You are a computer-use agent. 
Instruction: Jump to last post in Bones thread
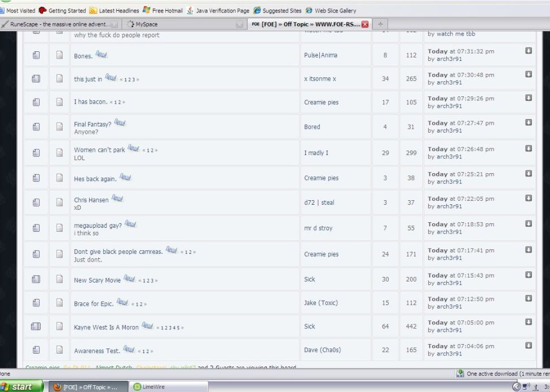(x=529, y=51)
